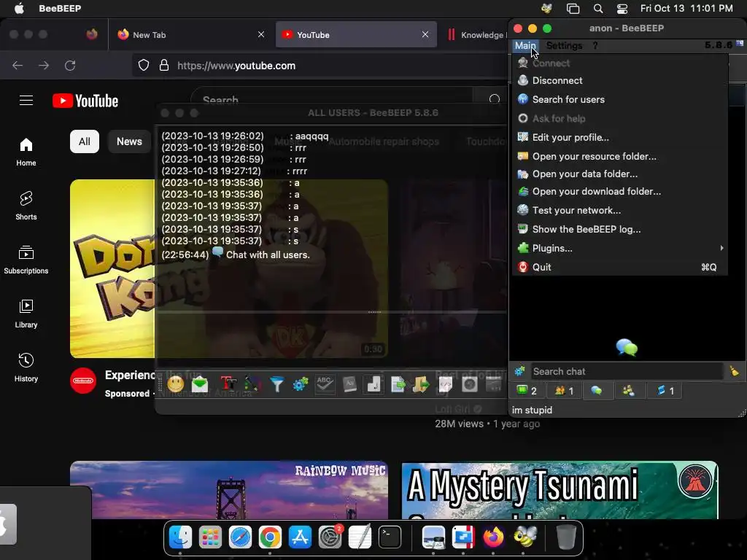Choose Test your network... entry
Screen dimensions: 747x560
pos(619,211)
